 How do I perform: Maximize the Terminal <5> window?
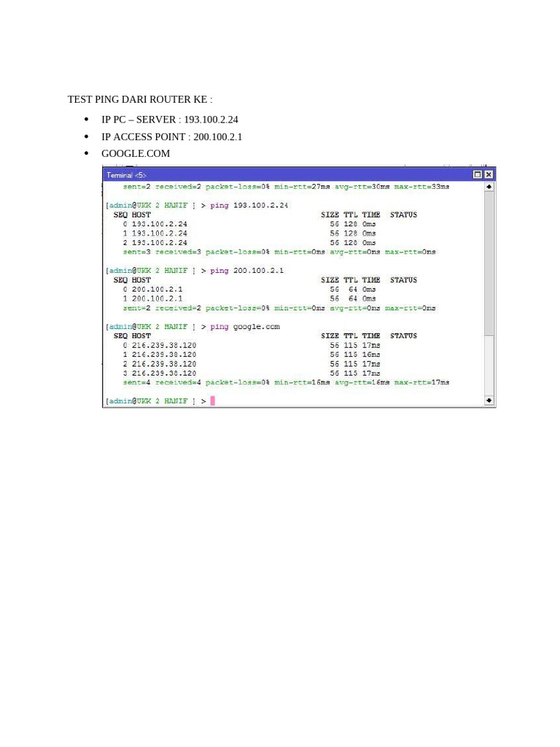477,175
